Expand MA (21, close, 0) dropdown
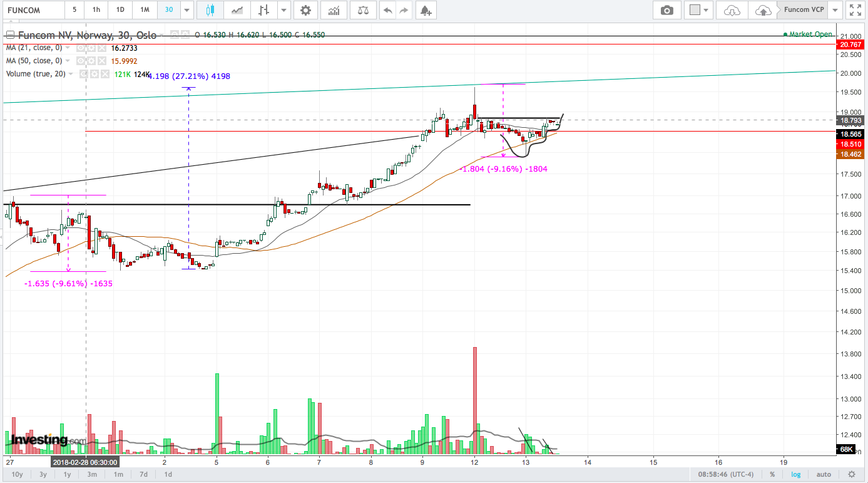 pos(68,48)
